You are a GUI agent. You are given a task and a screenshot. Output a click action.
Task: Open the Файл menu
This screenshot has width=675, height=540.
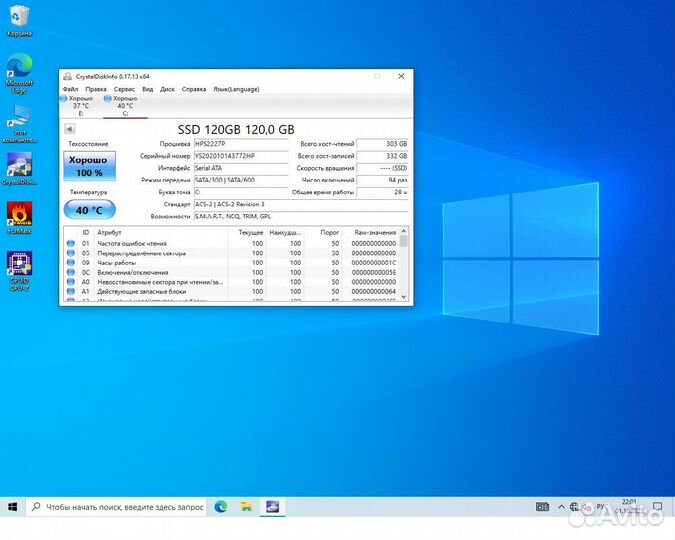[70, 89]
